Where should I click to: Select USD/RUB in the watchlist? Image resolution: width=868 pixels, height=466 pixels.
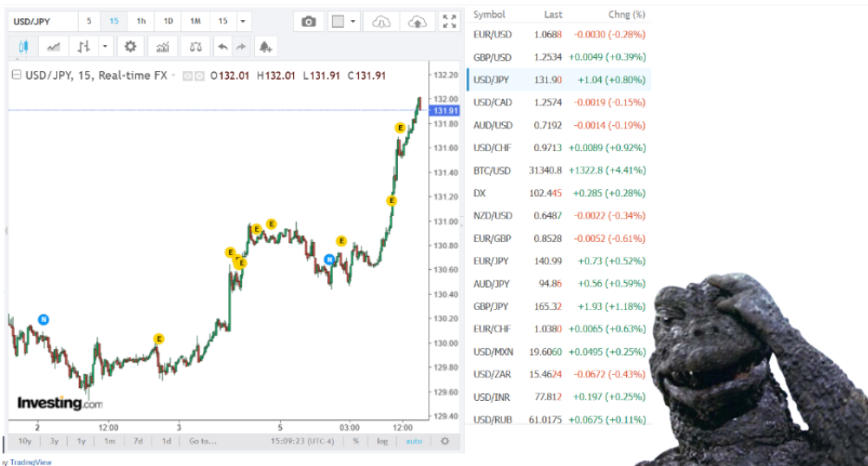(559, 419)
